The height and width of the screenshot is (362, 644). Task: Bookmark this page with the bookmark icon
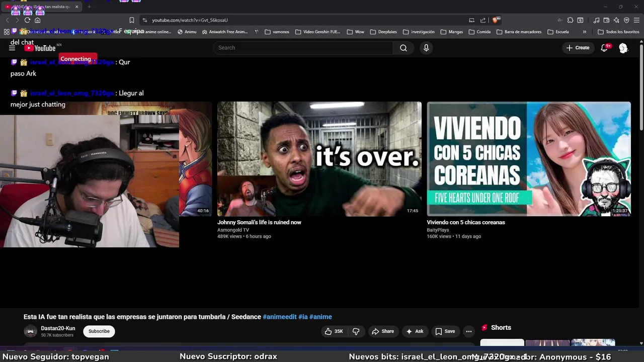[x=132, y=20]
